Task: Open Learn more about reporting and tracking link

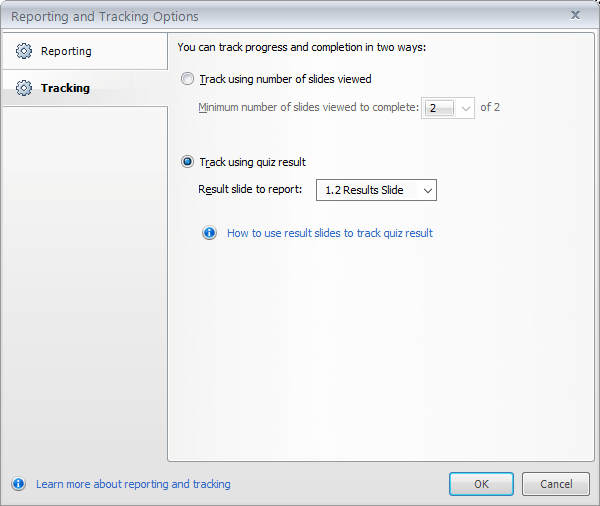Action: (133, 484)
